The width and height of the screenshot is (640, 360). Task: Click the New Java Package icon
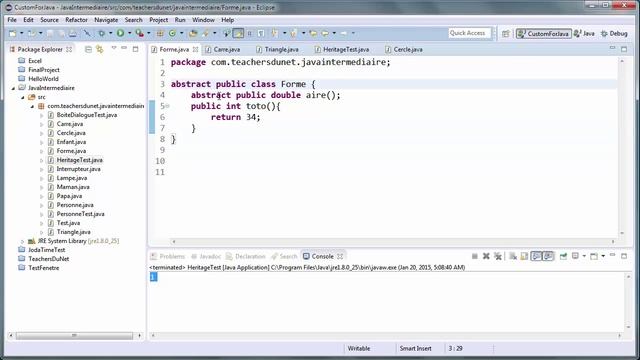pos(160,33)
